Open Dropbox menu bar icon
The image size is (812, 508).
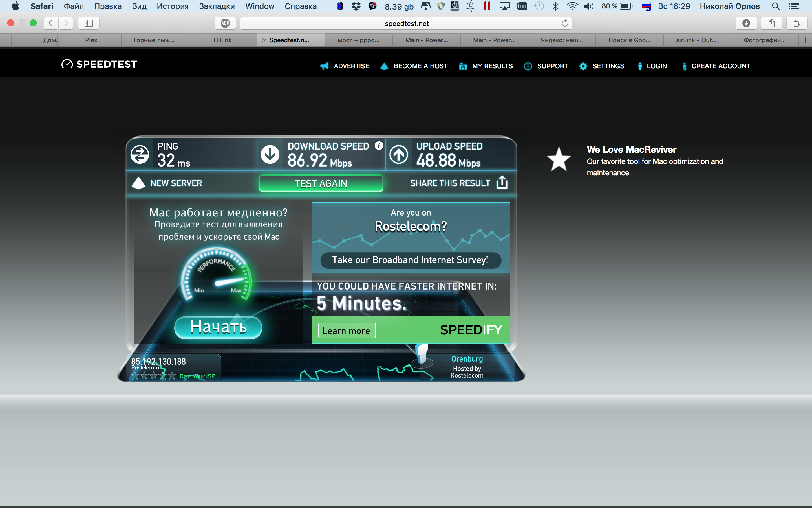[x=356, y=6]
